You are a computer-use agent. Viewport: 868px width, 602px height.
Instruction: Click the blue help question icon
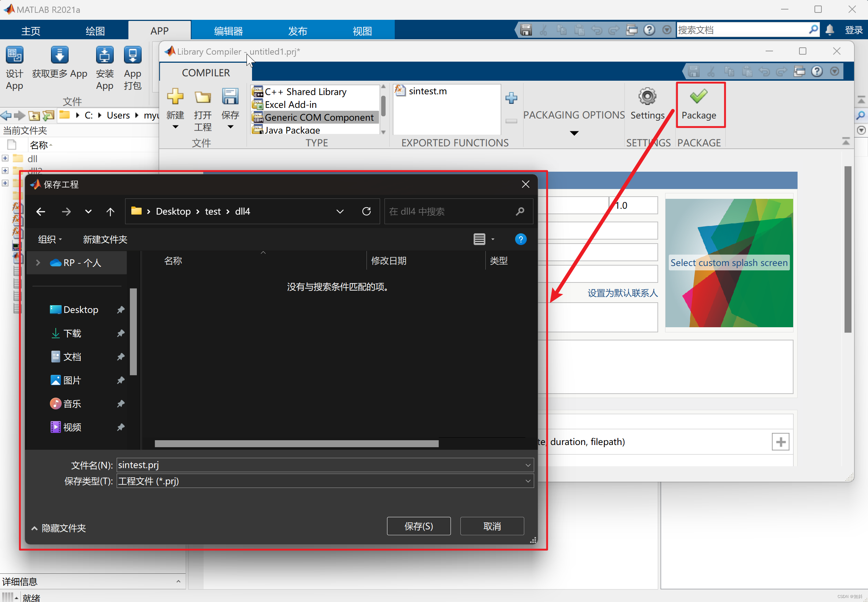(520, 239)
